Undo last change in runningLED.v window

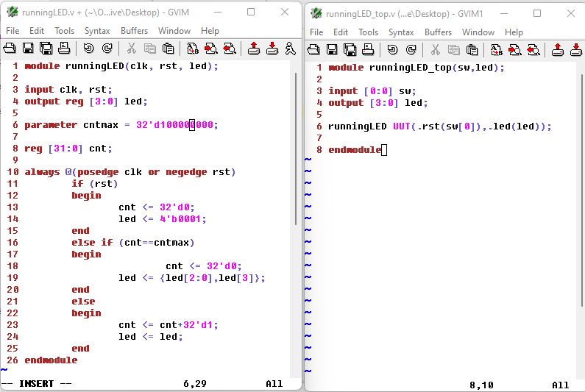(x=88, y=49)
